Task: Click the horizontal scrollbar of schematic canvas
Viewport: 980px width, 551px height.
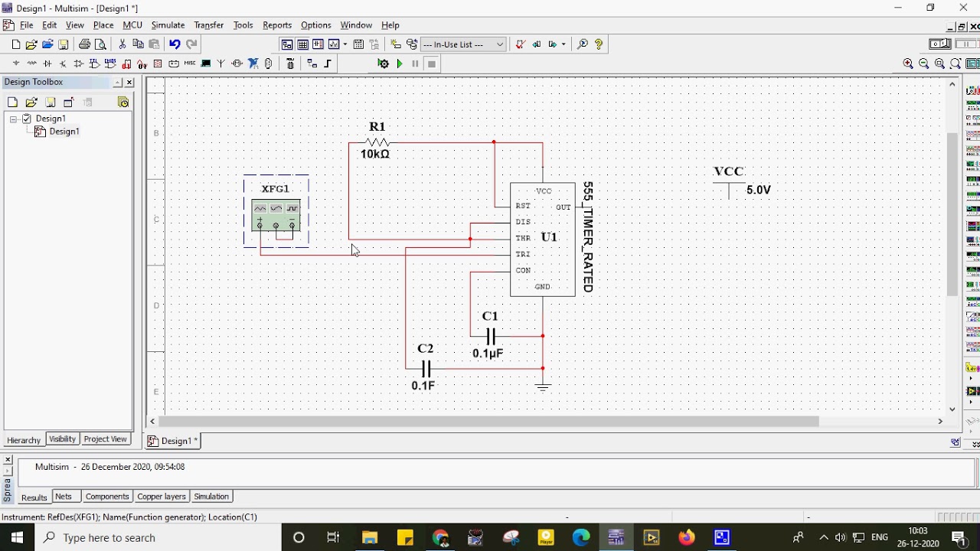Action: point(488,421)
